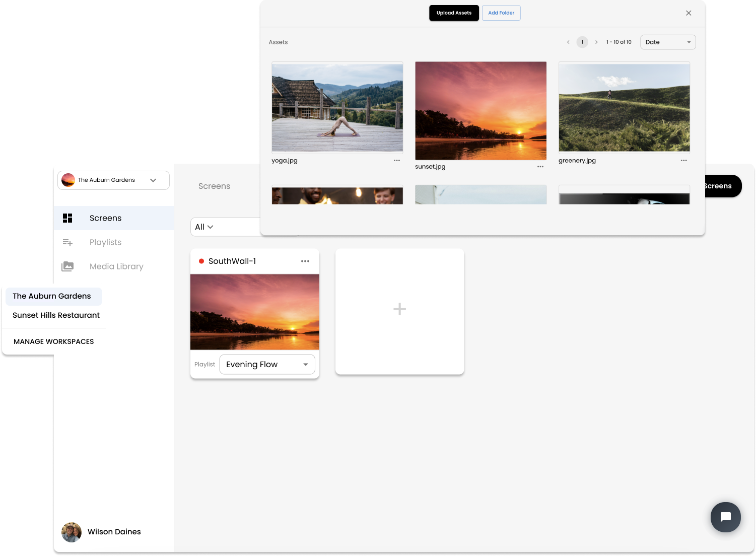Open the All filter dropdown

pyautogui.click(x=204, y=227)
